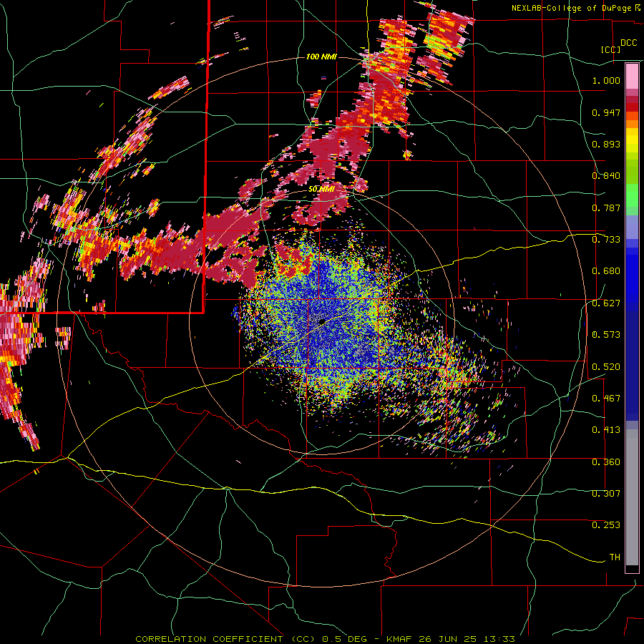Screen dimensions: 644x644
Task: Select the 1.000 legend value
Action: tap(606, 80)
